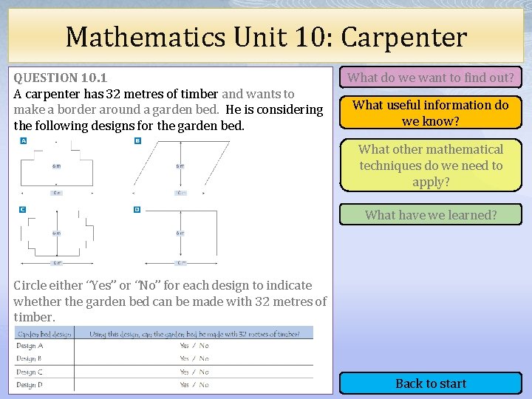
Task: Click the 'Using this design, can the garden bed' header
Action: click(194, 334)
